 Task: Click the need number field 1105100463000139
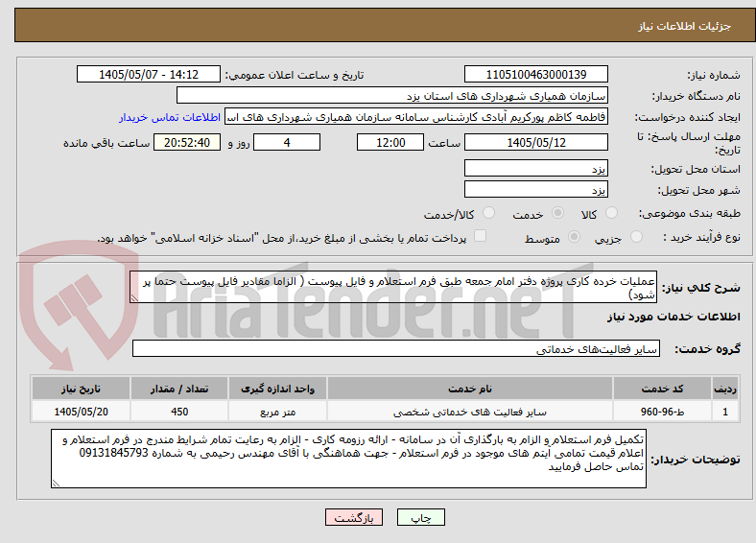(535, 74)
